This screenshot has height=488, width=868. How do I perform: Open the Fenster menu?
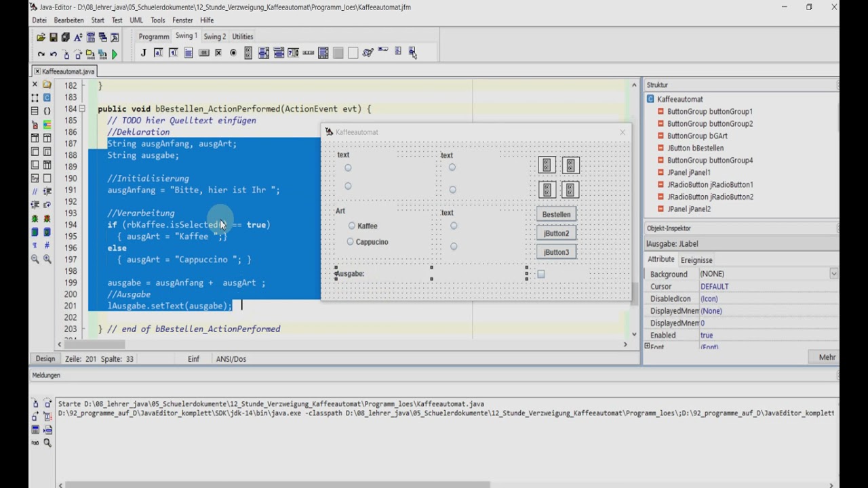[x=182, y=20]
